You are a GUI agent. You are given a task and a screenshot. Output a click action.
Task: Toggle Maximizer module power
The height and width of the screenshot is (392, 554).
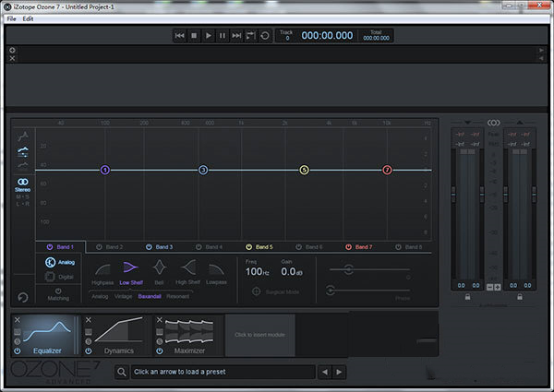(160, 351)
